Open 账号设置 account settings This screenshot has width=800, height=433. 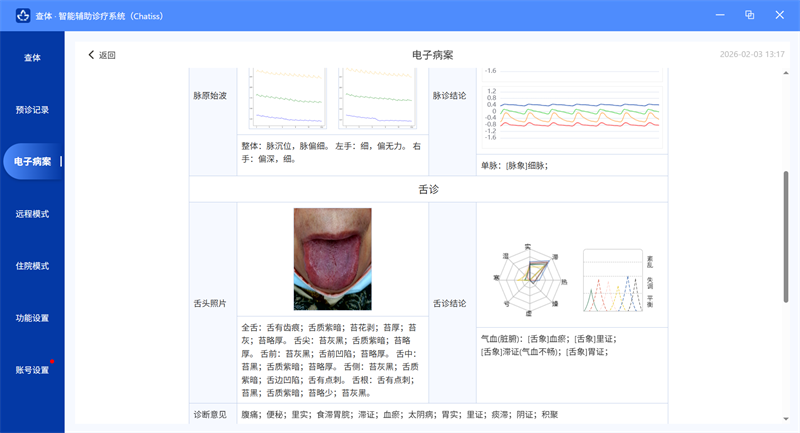[x=32, y=370]
